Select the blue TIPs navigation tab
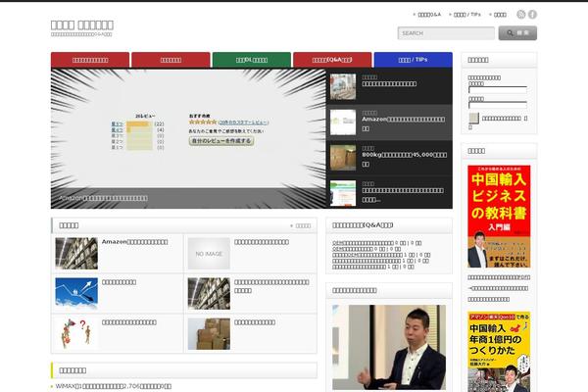Screen dimensions: 588x392 [x=413, y=60]
